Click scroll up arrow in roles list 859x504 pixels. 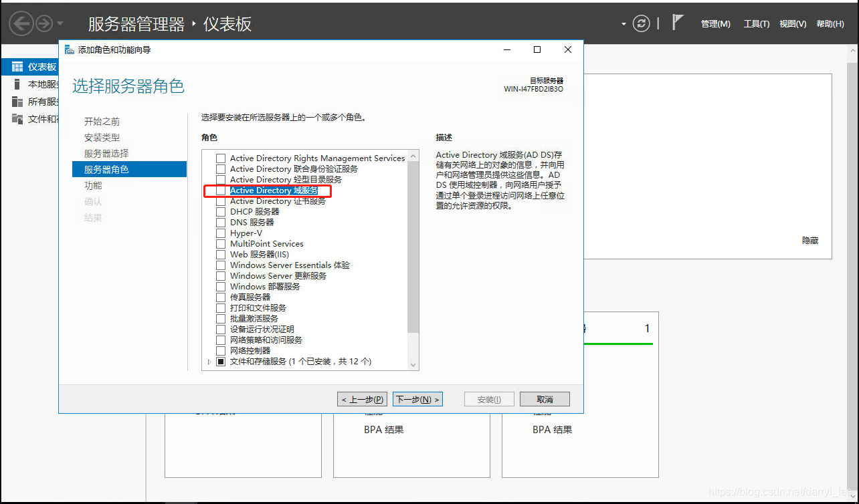(x=413, y=156)
